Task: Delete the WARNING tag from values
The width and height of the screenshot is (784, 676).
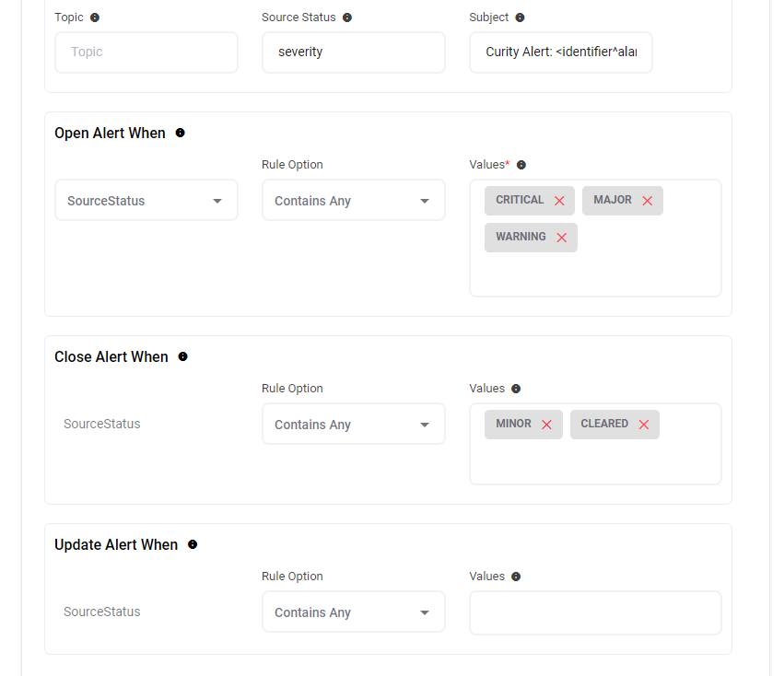Action: click(561, 238)
